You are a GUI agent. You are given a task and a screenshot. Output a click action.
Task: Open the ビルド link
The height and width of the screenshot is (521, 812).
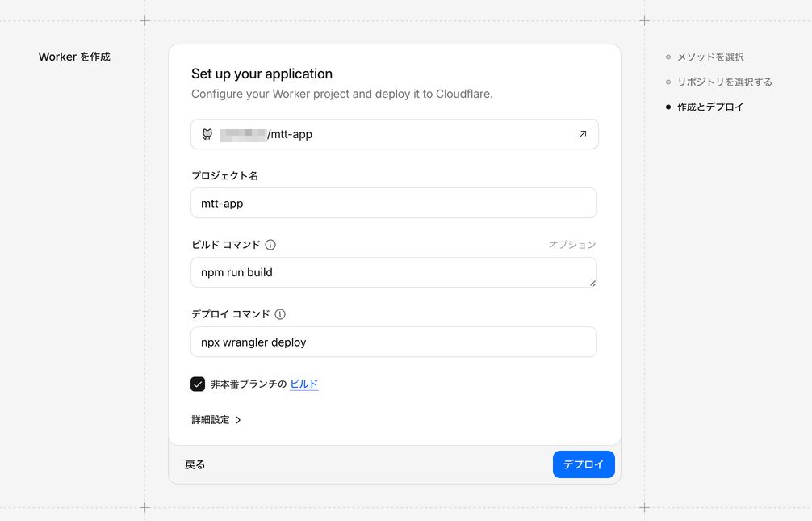(x=303, y=384)
